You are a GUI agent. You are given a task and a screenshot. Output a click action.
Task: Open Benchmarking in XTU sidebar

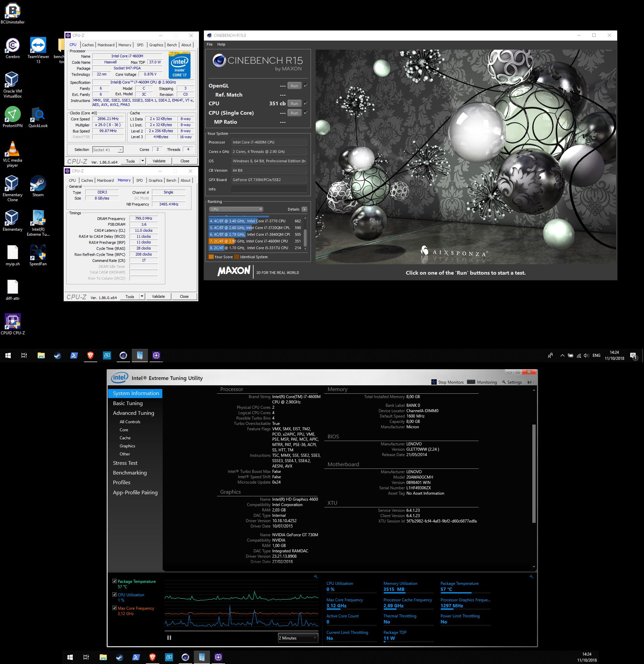pyautogui.click(x=130, y=473)
